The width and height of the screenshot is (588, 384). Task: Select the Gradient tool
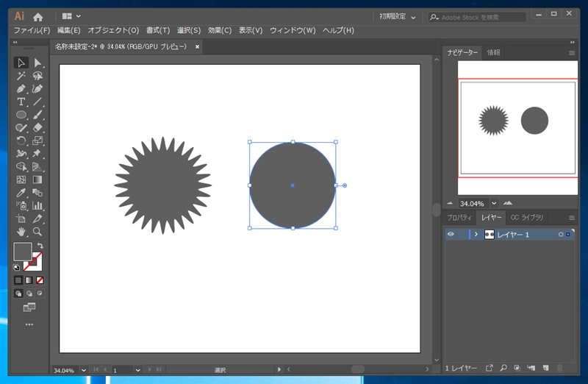tap(37, 179)
